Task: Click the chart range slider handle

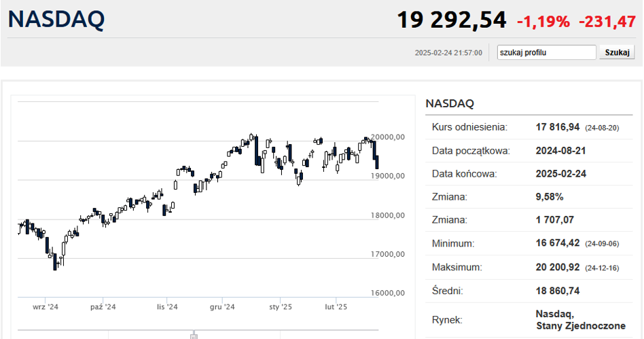Action: tap(194, 335)
